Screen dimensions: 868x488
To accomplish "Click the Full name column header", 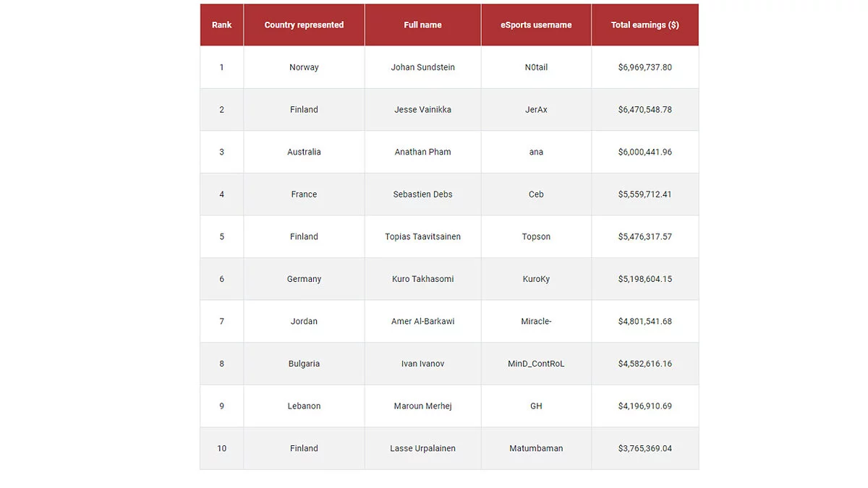I will [422, 25].
